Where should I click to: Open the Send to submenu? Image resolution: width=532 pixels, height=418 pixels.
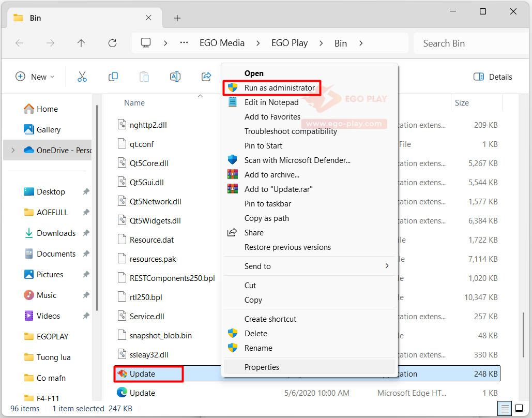tap(309, 266)
